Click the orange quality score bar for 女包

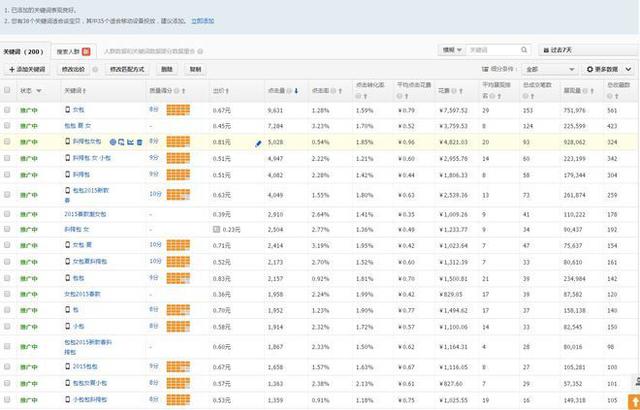click(178, 110)
